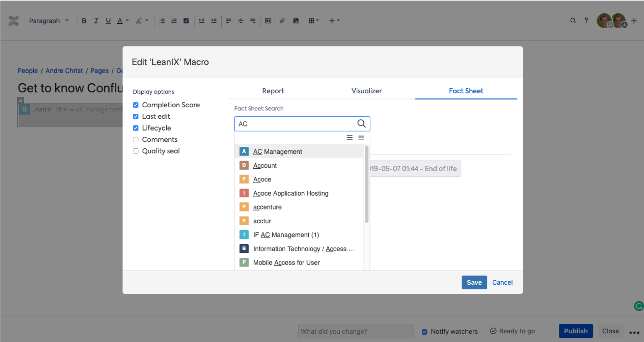The width and height of the screenshot is (644, 342).
Task: Open the Andre Christ breadcrumb link
Action: coord(64,70)
